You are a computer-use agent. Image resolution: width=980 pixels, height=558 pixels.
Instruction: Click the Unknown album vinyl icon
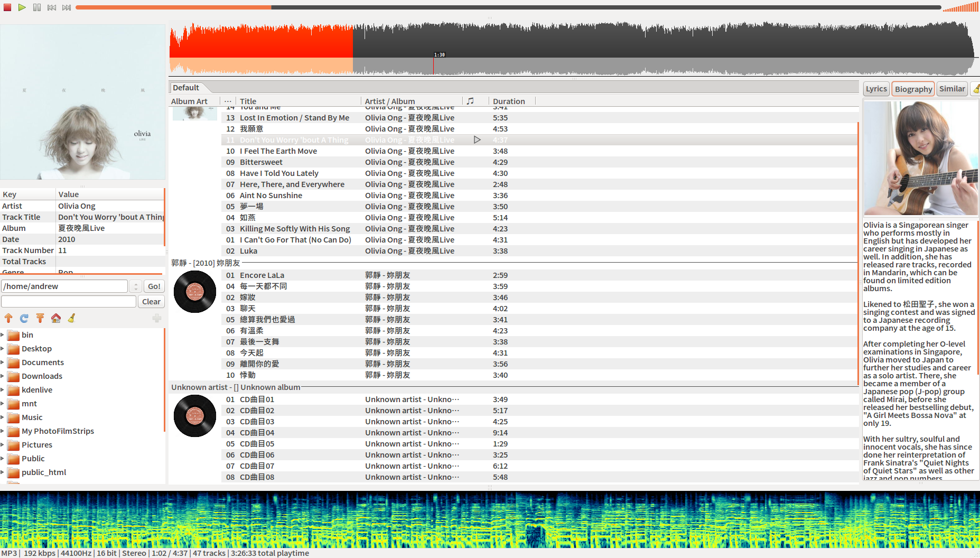point(195,416)
